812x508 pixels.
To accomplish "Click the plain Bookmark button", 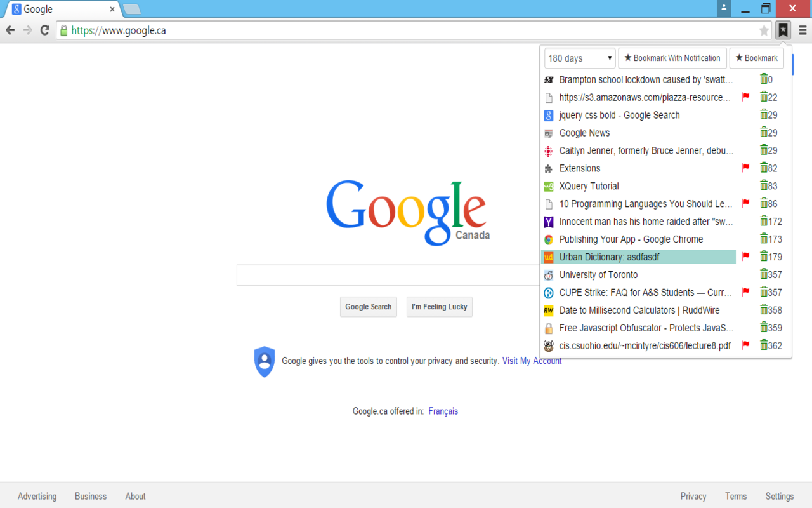I will pos(757,58).
